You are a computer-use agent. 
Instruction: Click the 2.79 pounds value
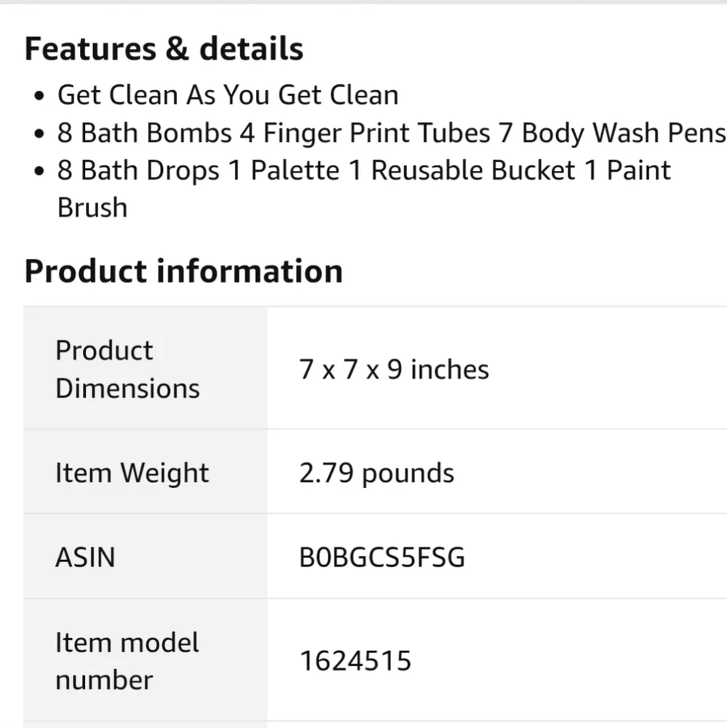pos(377,473)
